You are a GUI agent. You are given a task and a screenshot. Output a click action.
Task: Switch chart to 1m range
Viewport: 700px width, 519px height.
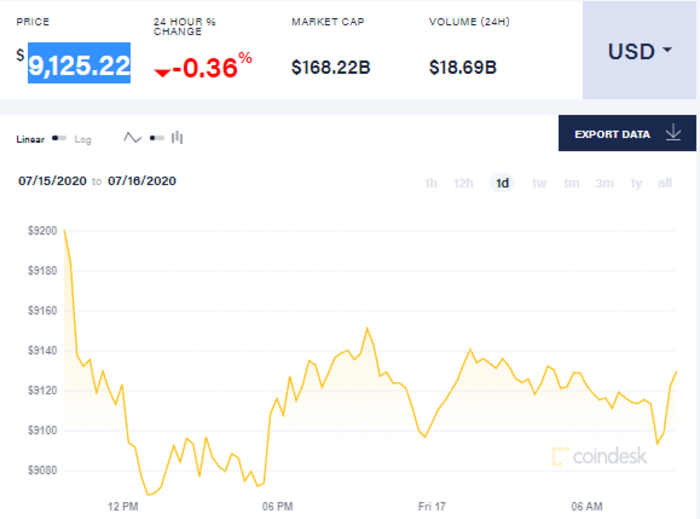571,183
